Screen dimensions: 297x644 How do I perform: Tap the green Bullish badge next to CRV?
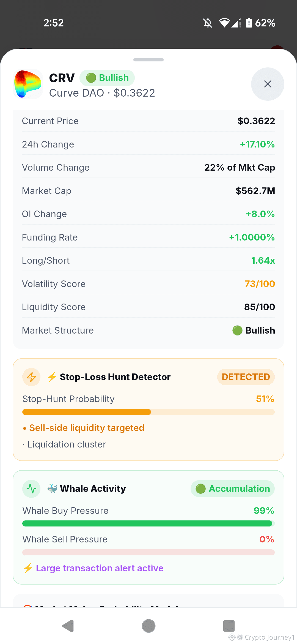pos(107,78)
